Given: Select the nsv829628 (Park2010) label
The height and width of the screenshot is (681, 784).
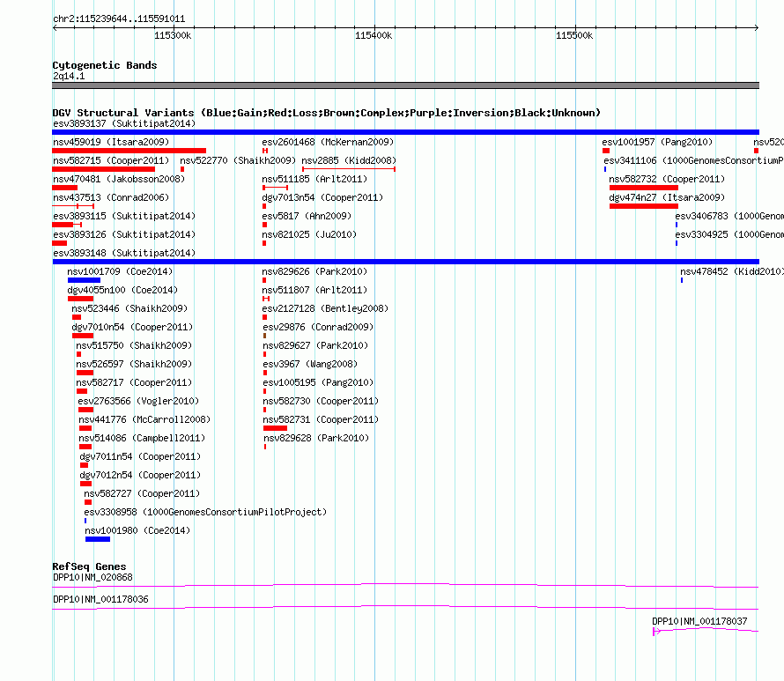Looking at the screenshot, I should coord(316,438).
